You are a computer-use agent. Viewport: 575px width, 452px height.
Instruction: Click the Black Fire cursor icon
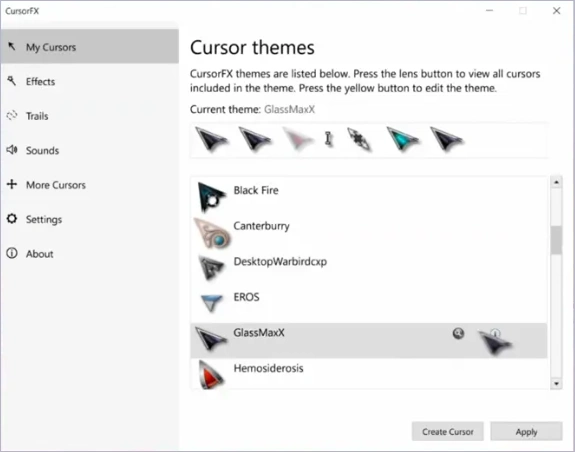pyautogui.click(x=211, y=197)
